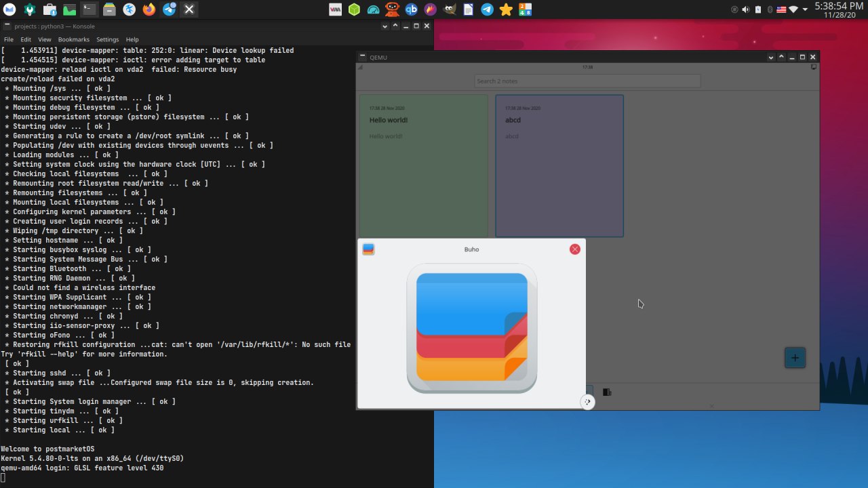868x488 pixels.
Task: Launch Telegram from center panel launchers
Action: [487, 9]
